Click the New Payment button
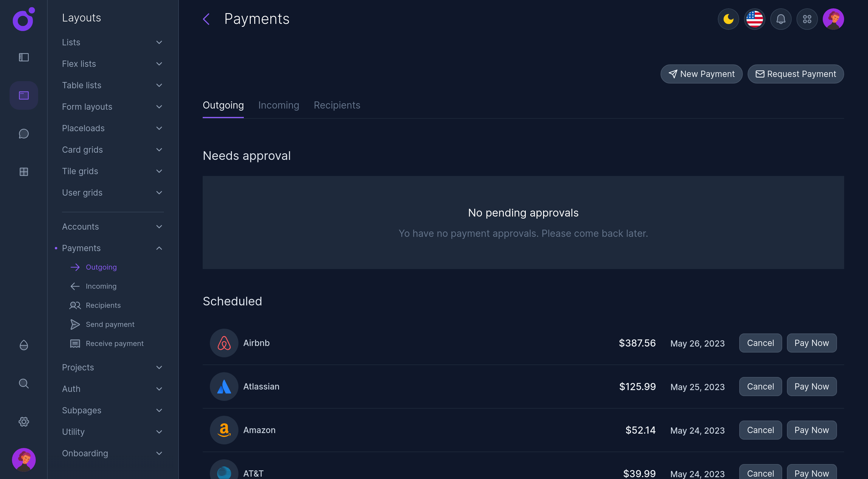 pyautogui.click(x=701, y=74)
